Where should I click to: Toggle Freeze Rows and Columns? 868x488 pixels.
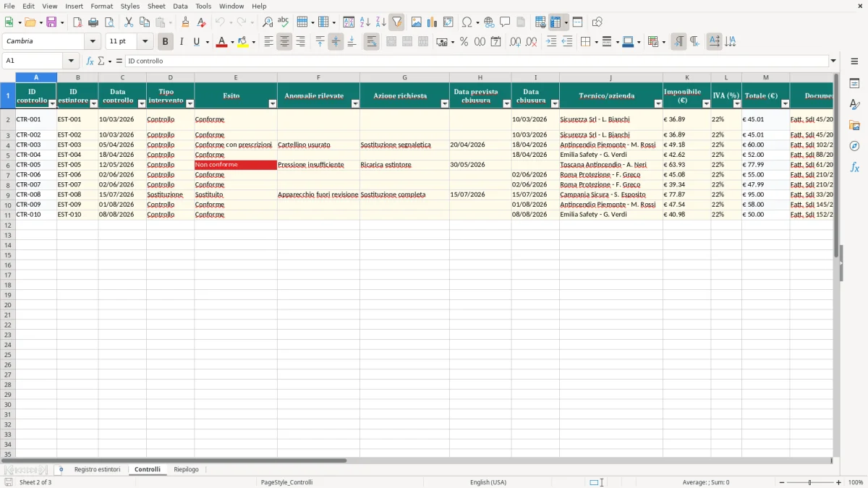click(556, 22)
